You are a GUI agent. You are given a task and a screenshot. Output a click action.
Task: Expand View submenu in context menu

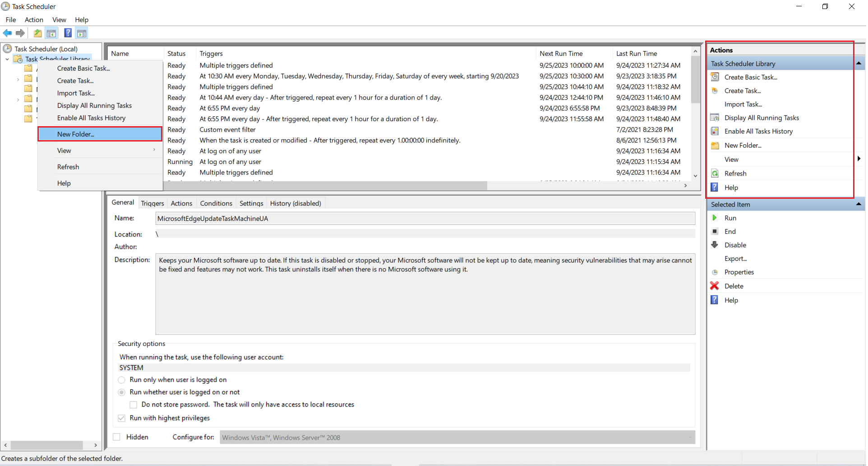pyautogui.click(x=154, y=150)
